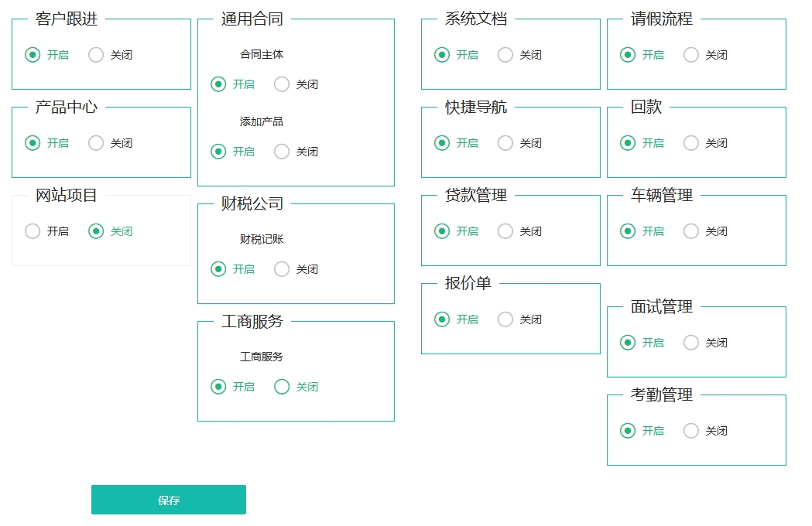The width and height of the screenshot is (812, 526).
Task: Choose 关闭 for 添加产品
Action: coord(282,152)
